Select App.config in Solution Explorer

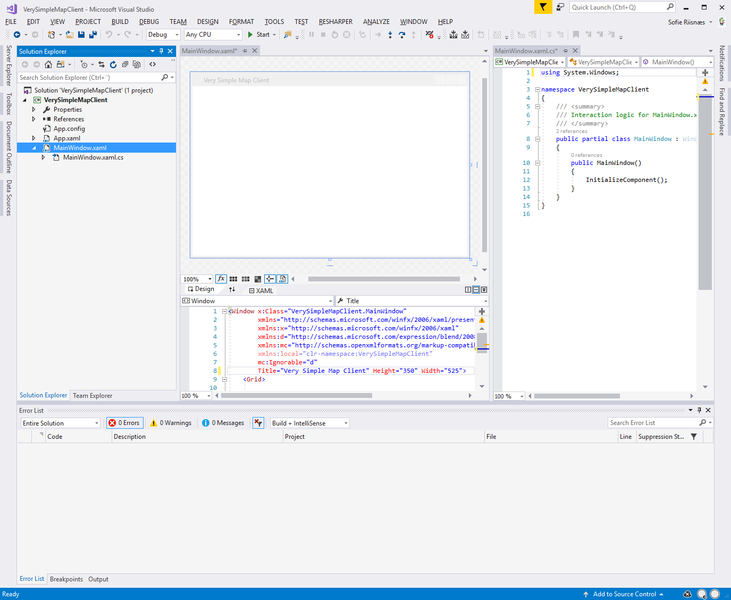(69, 129)
